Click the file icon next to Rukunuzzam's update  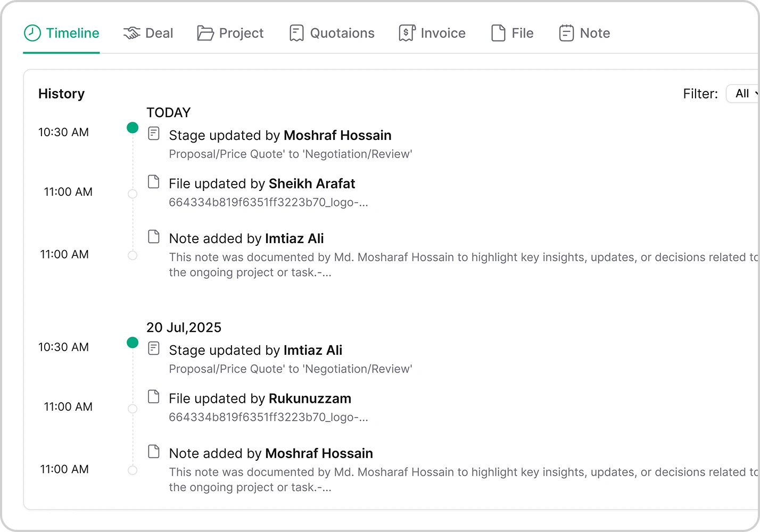154,396
